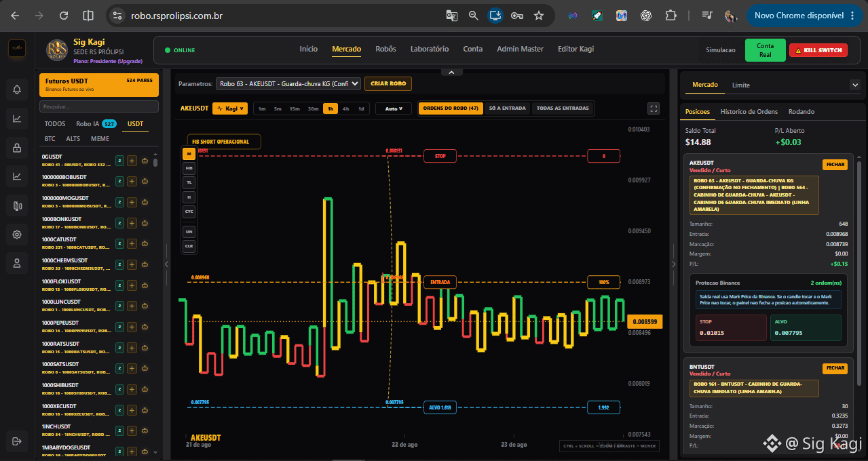Click the green 2 badge on the 1000FLOKIUSDT row

119,285
